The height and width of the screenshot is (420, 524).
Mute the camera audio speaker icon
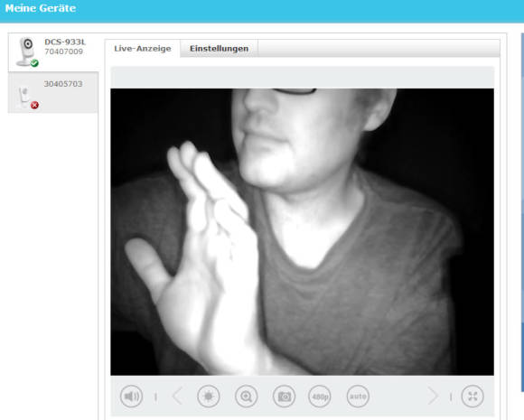131,397
